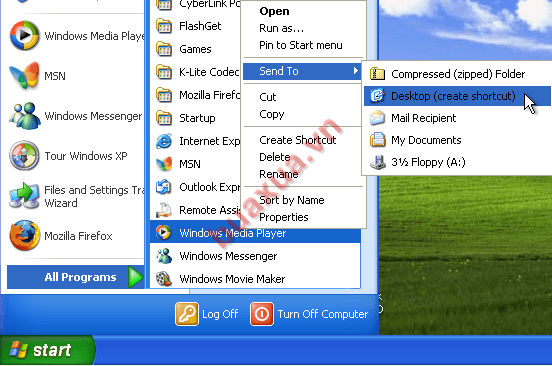Click MSN icon in All Programs list

(164, 164)
